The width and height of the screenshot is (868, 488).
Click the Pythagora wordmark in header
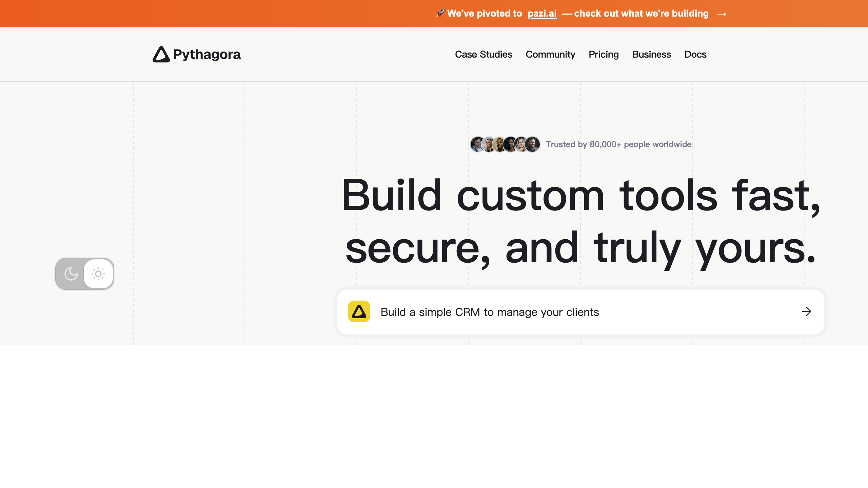(x=207, y=54)
